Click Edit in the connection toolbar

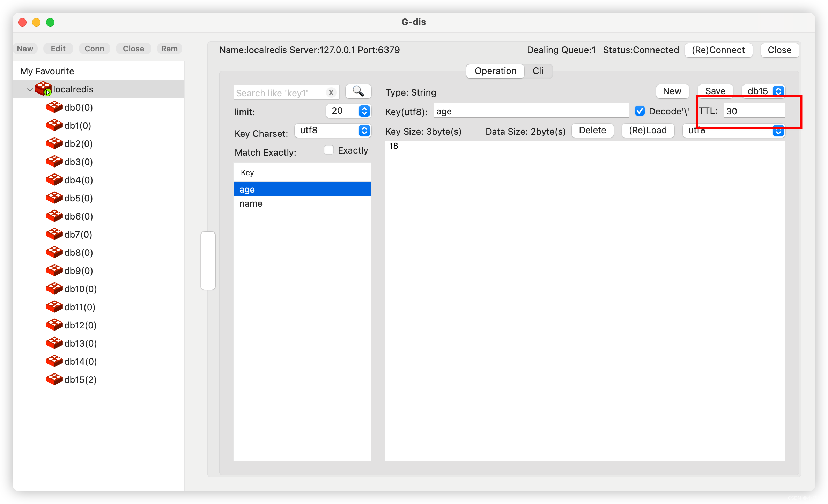click(x=58, y=49)
